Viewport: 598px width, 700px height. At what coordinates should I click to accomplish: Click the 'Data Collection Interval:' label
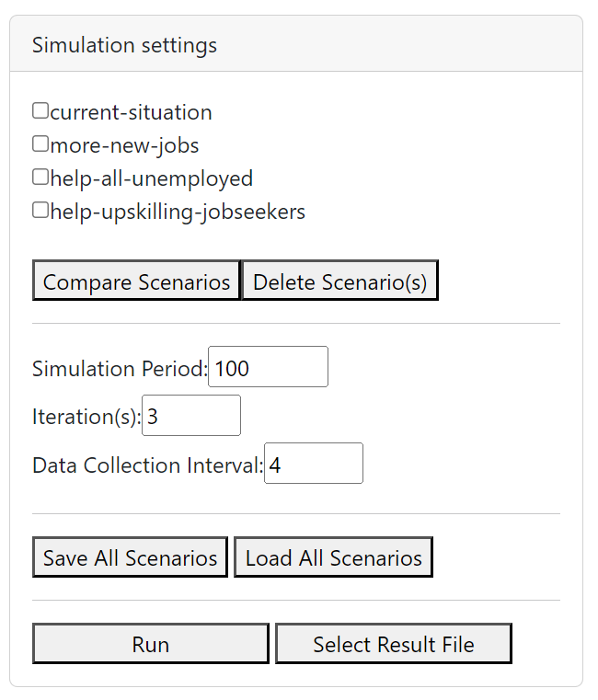(147, 465)
